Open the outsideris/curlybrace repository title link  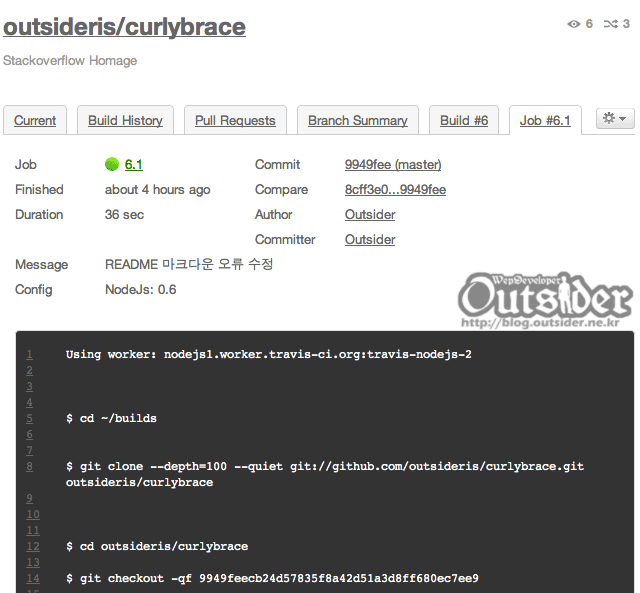click(124, 27)
